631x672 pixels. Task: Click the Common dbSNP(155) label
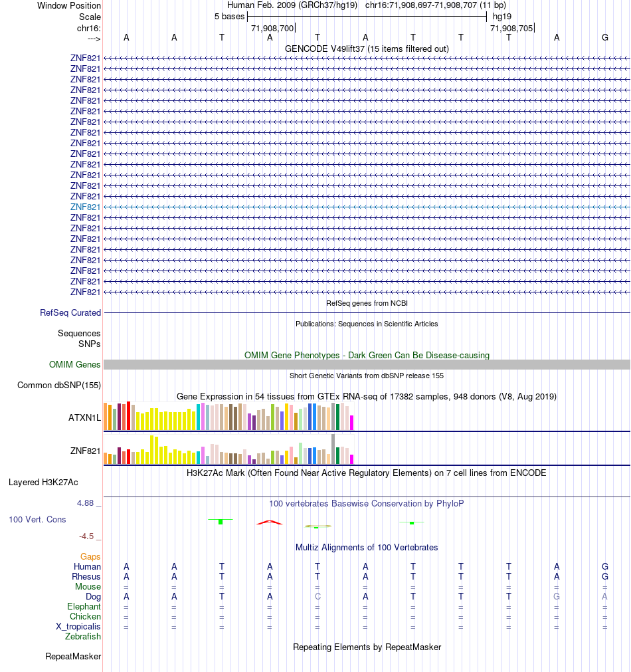[59, 386]
